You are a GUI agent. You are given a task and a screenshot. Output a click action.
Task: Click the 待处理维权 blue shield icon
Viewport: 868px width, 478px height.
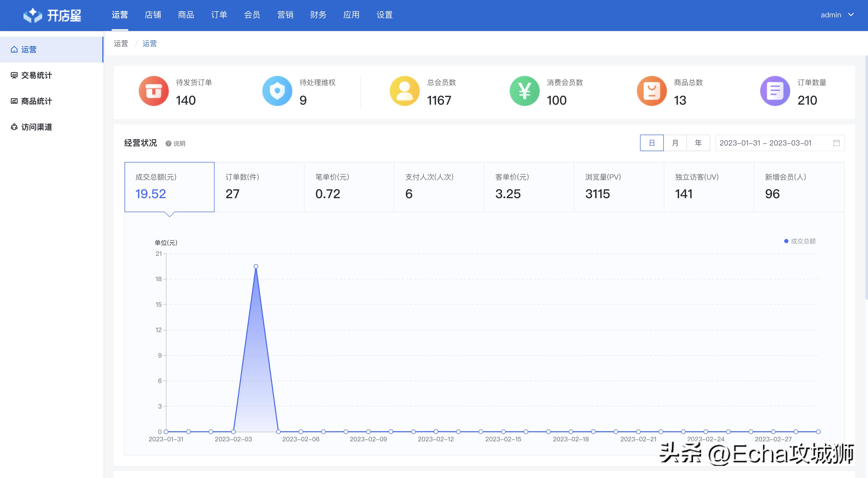(277, 91)
